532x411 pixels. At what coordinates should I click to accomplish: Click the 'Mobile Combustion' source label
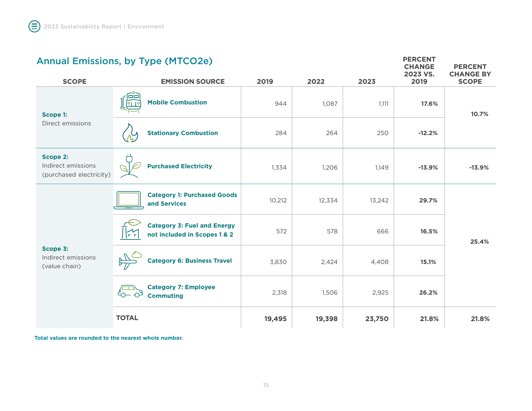[177, 103]
